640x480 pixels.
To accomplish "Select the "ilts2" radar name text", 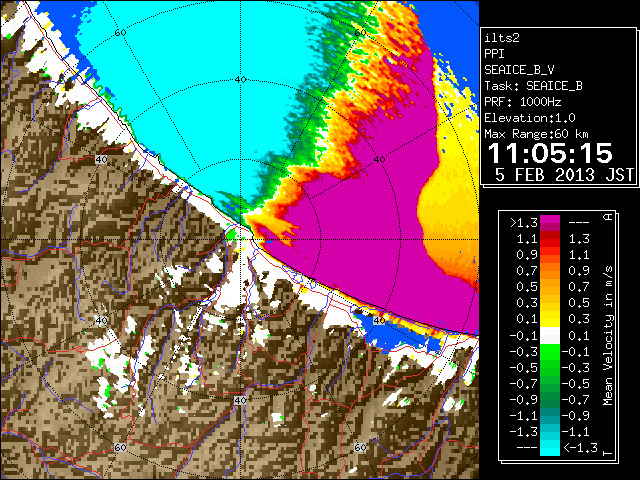I will pos(502,38).
